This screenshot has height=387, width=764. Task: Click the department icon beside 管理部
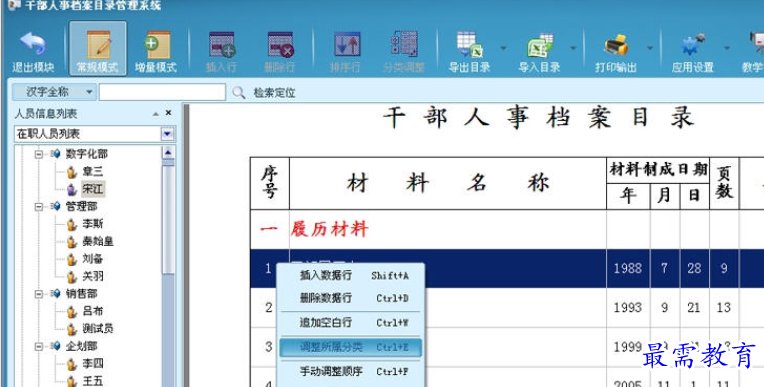55,207
